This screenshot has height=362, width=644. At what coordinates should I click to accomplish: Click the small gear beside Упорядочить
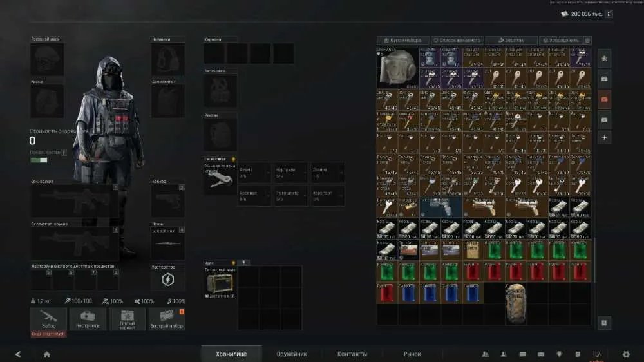[587, 41]
